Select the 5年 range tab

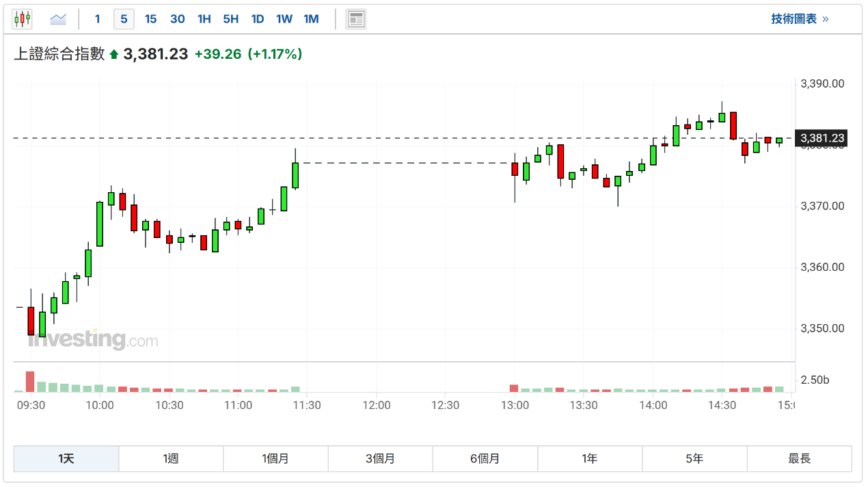click(x=694, y=458)
